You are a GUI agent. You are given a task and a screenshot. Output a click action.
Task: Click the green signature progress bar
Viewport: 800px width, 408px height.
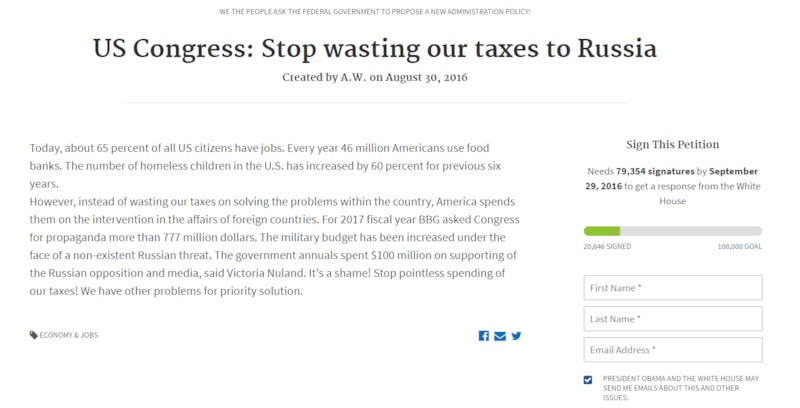click(x=601, y=231)
